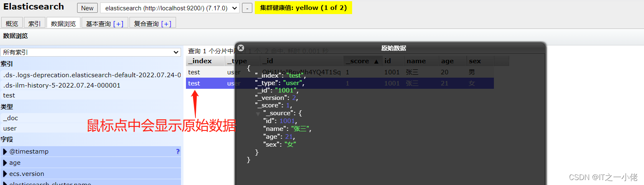
Task: Sort results by the name column header
Action: coord(421,61)
